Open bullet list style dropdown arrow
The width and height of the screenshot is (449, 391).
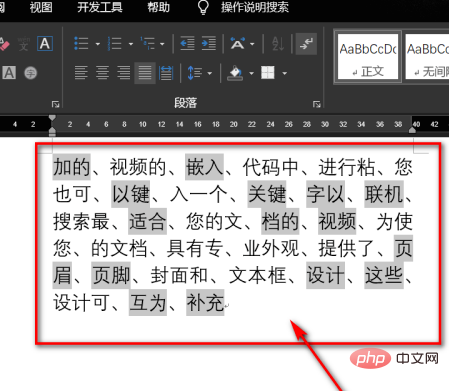pos(98,44)
